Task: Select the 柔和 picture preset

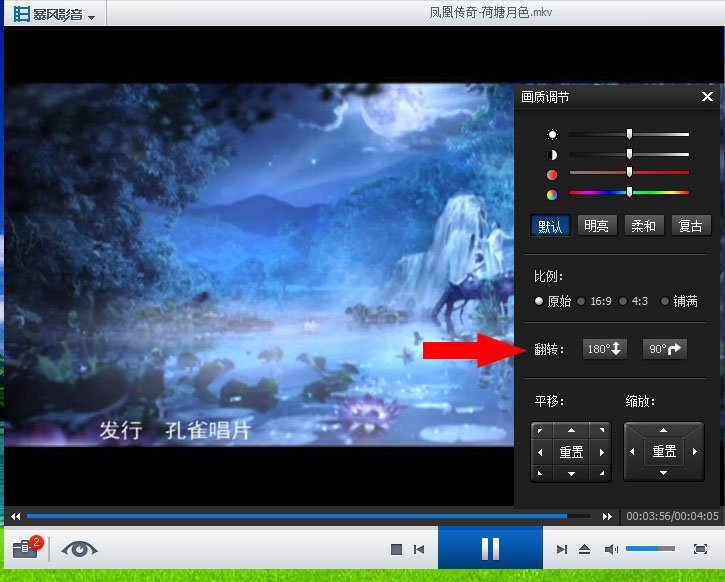Action: click(644, 226)
